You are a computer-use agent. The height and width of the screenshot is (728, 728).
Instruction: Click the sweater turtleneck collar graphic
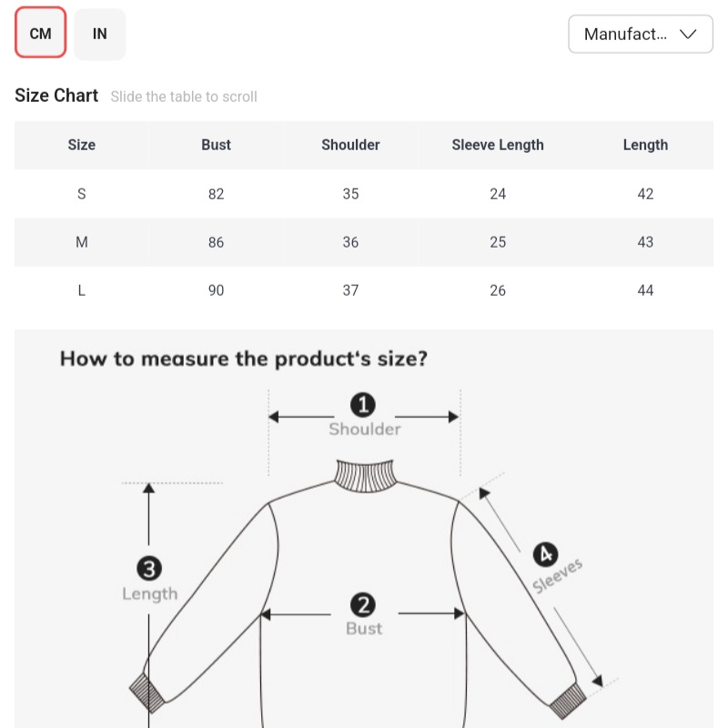[364, 476]
